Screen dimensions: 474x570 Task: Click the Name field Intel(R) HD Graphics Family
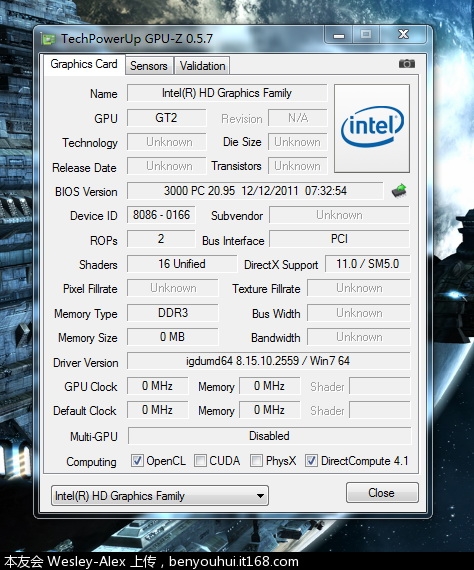coord(227,93)
